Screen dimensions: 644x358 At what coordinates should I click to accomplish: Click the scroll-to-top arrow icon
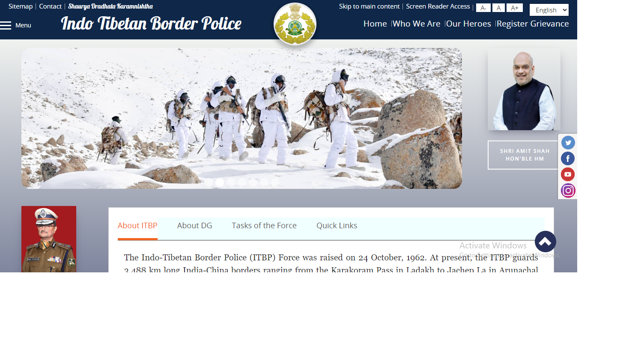(545, 242)
